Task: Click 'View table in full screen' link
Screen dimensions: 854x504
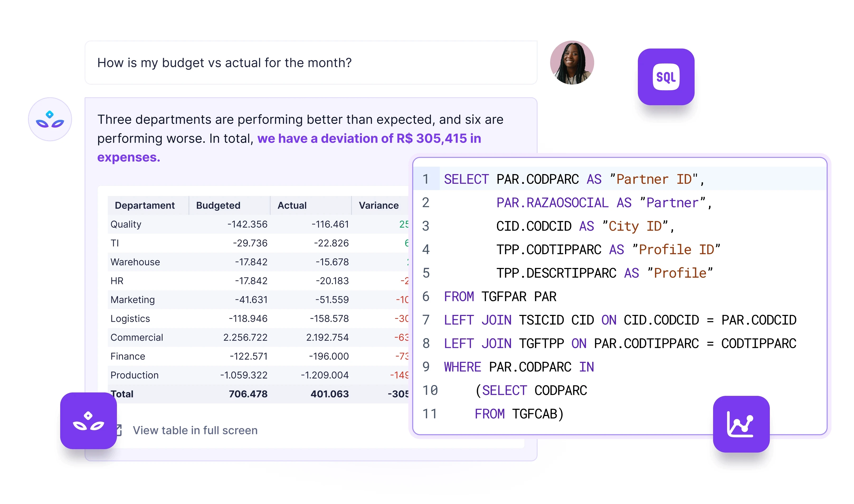Action: [x=195, y=430]
